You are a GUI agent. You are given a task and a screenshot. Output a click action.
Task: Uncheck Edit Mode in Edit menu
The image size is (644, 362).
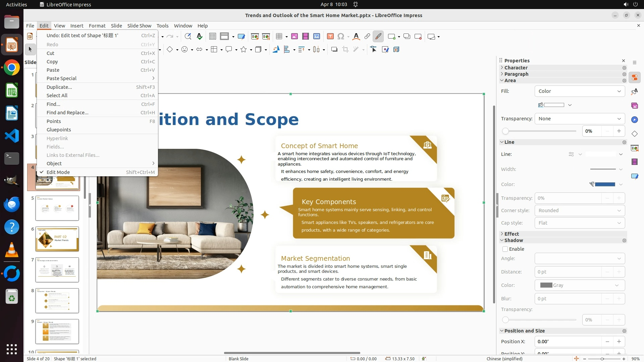tap(58, 172)
